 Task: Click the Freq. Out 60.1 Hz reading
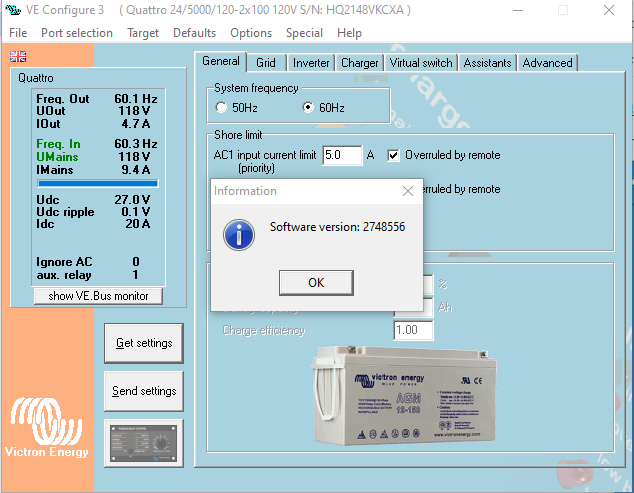tap(97, 99)
